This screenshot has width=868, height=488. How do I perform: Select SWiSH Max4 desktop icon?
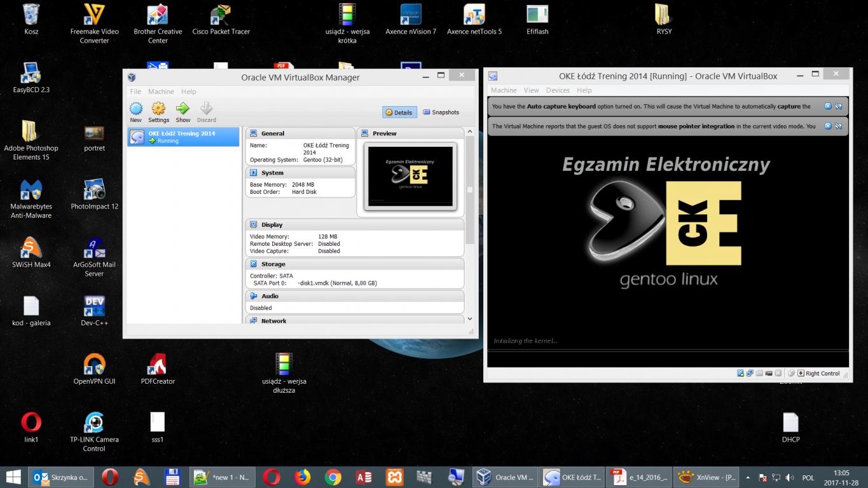pos(31,252)
